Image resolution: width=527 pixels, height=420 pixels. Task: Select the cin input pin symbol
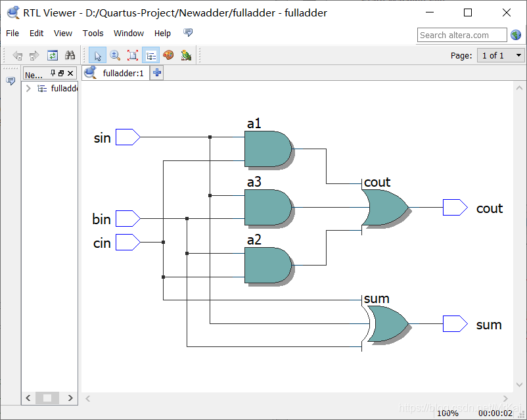click(x=127, y=242)
